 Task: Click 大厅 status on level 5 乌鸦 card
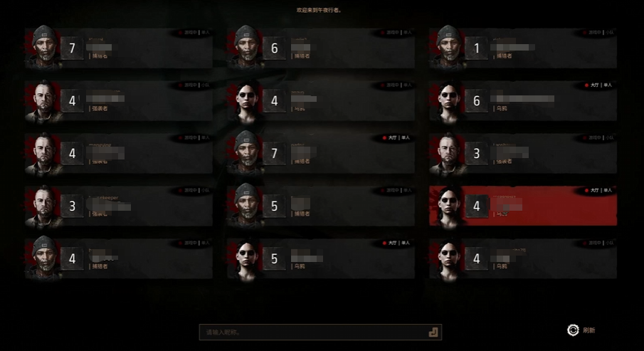392,243
